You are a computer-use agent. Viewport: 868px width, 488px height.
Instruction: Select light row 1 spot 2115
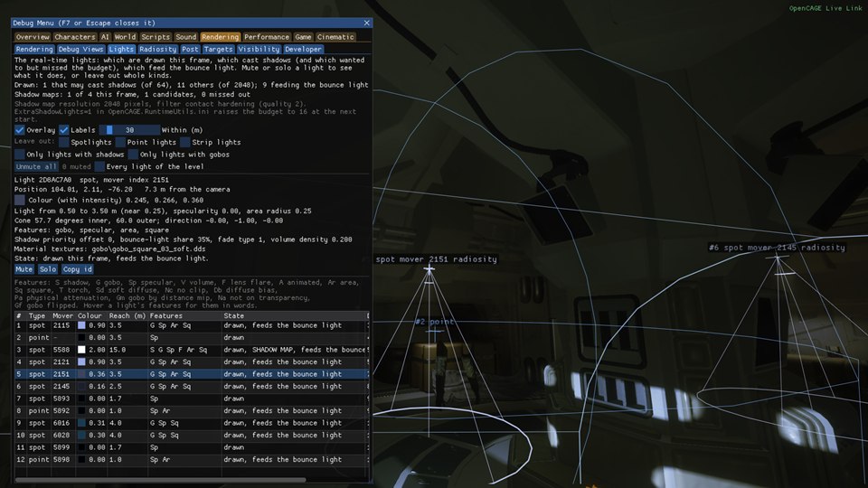[x=192, y=325]
